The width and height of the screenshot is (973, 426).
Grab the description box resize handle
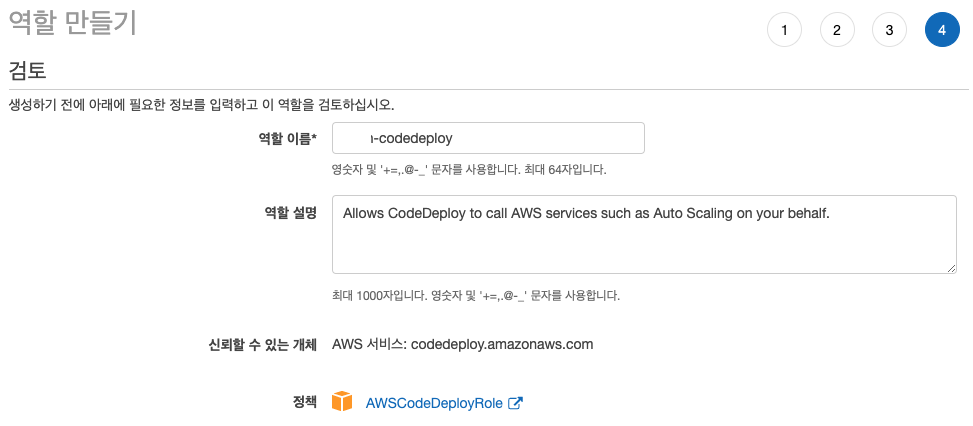(952, 268)
